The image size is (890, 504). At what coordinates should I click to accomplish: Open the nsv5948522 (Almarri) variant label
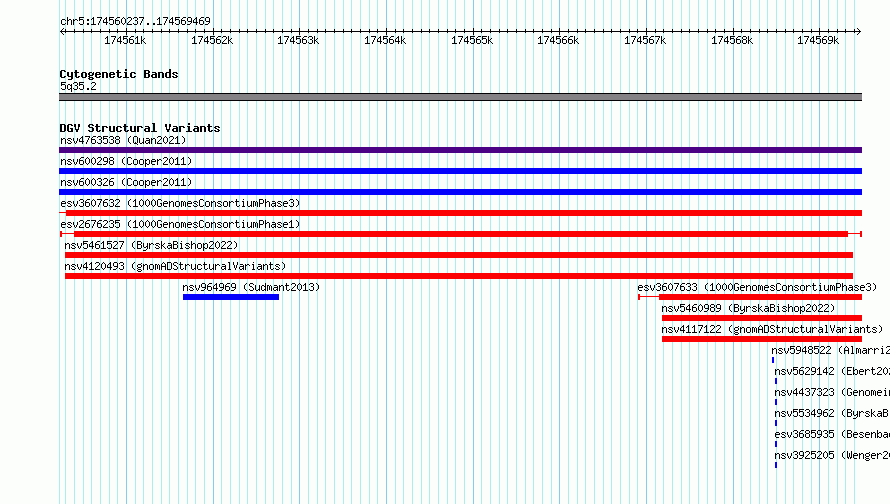(x=830, y=350)
